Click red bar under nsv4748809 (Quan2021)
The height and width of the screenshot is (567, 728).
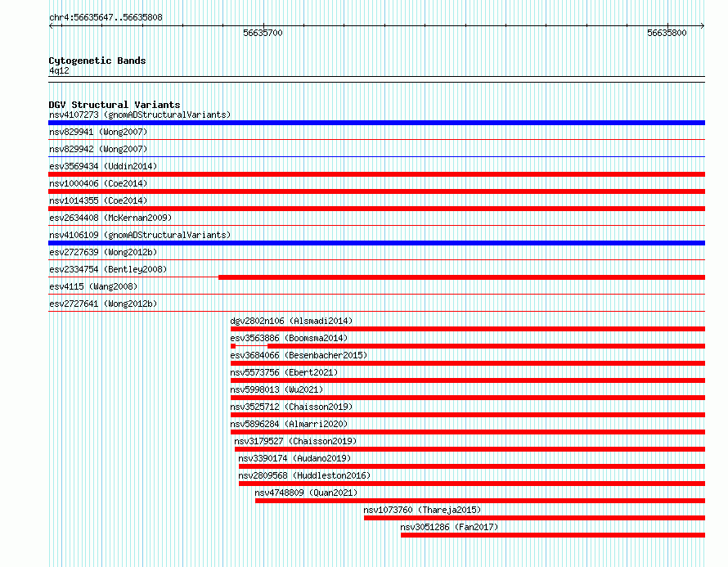480,501
